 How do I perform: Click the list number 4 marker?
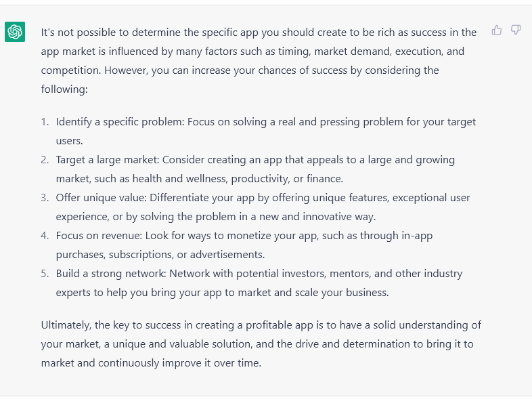(45, 236)
